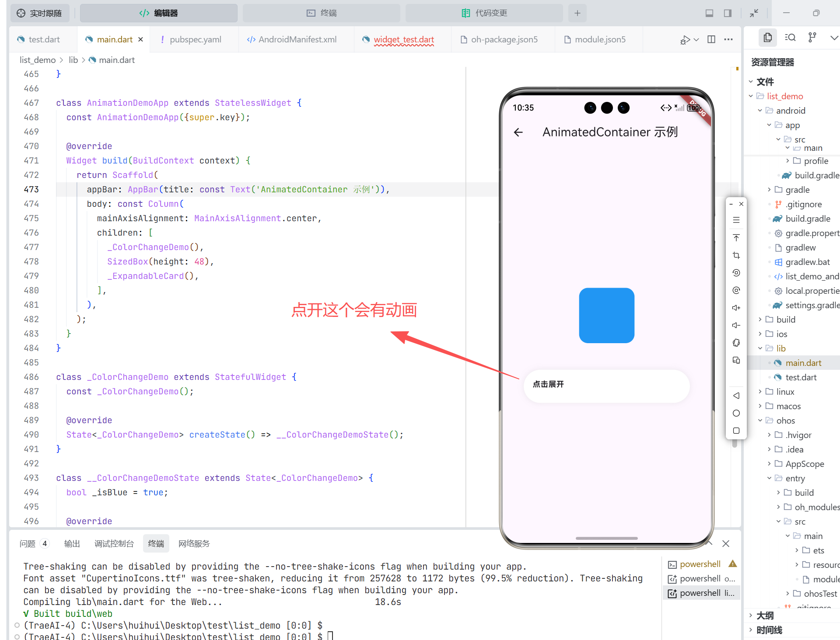Toggle the bottom panel layout icon

pos(709,13)
